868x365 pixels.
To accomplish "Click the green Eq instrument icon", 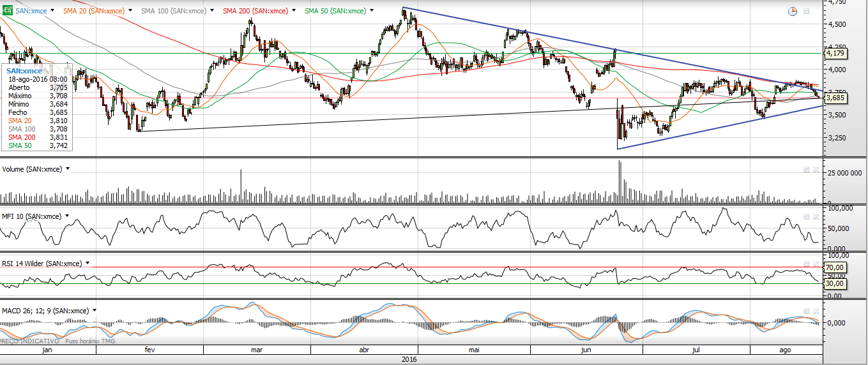I will 7,11.
